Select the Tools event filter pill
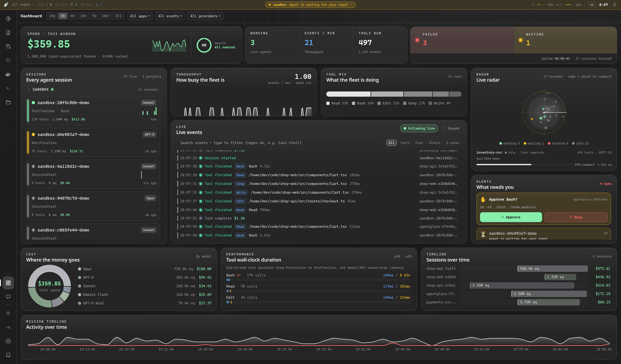The height and width of the screenshot is (364, 621). [405, 143]
